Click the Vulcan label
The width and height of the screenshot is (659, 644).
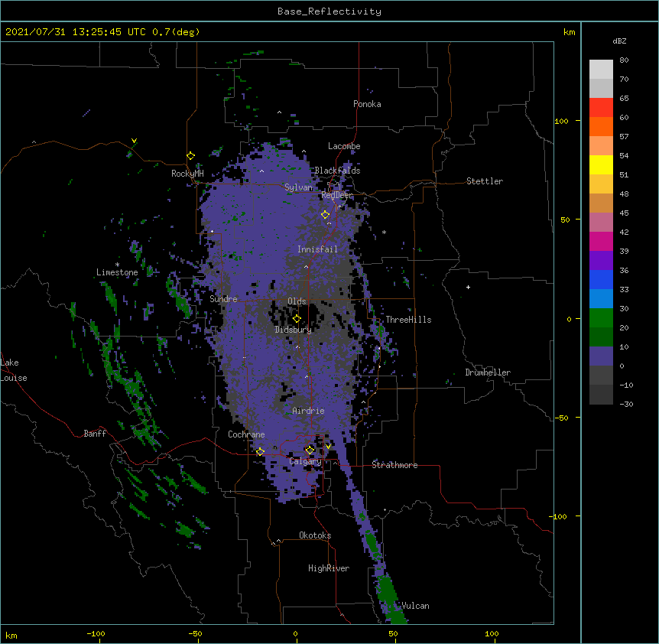click(x=415, y=606)
